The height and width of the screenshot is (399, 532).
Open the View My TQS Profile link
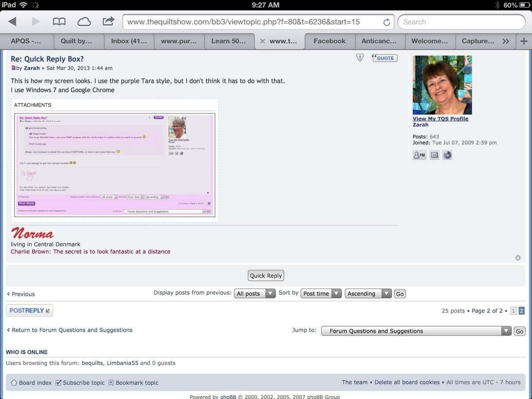click(440, 119)
